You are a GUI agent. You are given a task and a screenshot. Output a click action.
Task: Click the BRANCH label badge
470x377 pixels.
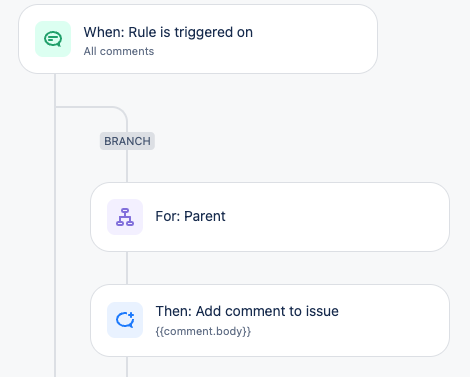point(127,141)
